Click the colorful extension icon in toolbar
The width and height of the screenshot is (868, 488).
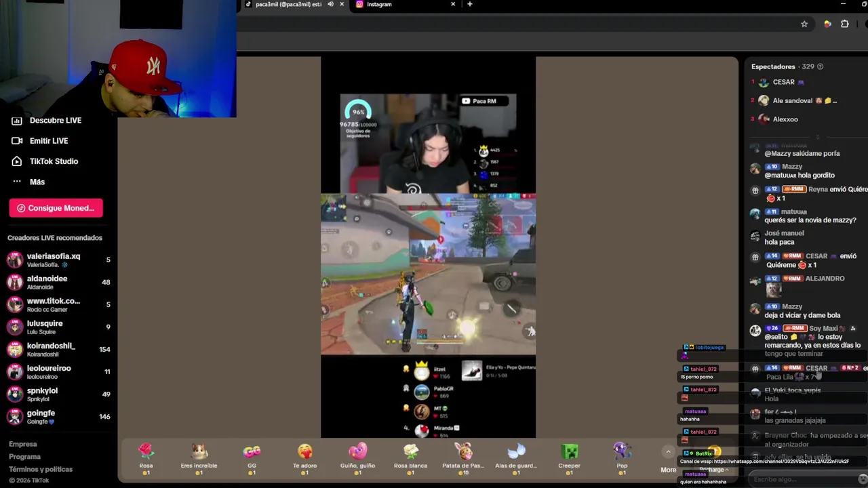[827, 24]
